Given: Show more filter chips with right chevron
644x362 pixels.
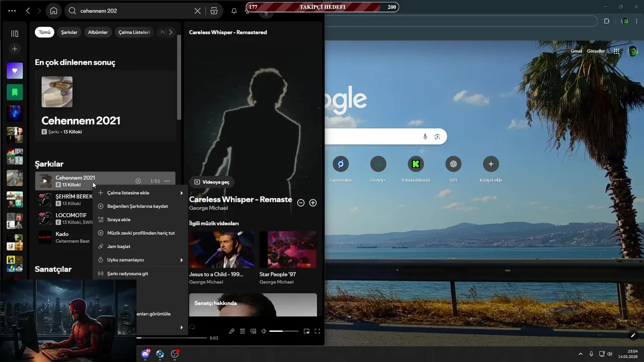Looking at the screenshot, I should 171,32.
